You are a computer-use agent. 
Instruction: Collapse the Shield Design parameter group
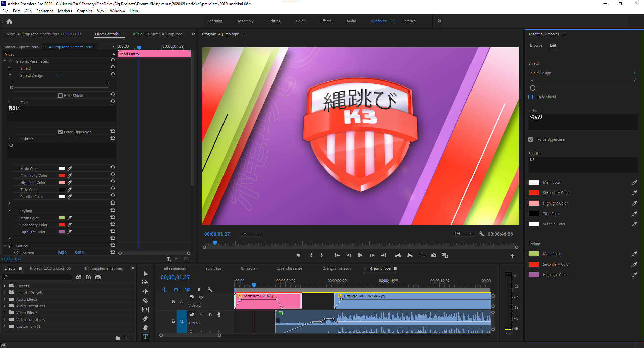click(9, 75)
